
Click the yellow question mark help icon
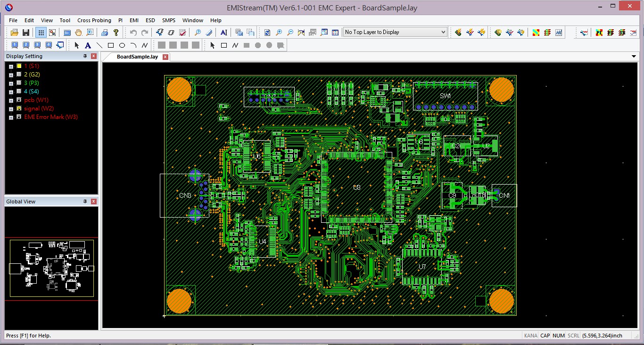(x=116, y=33)
